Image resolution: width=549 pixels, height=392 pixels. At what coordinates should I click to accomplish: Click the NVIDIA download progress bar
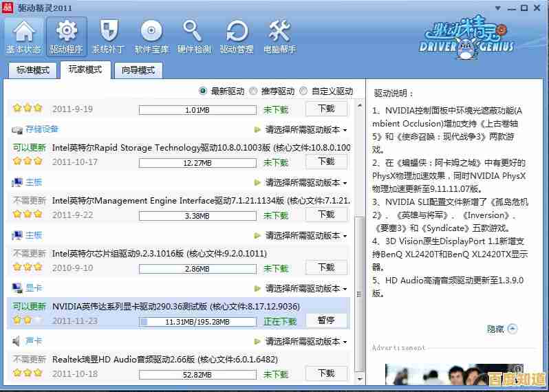tap(188, 321)
